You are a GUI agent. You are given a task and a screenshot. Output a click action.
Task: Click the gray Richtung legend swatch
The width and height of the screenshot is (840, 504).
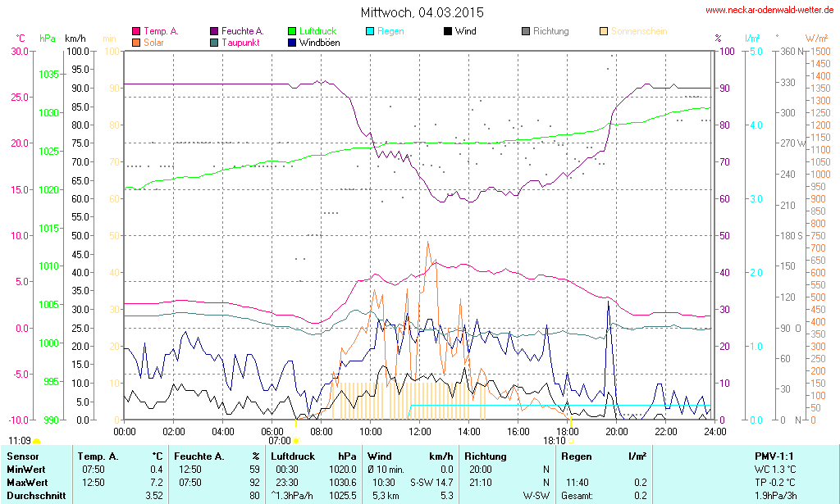pyautogui.click(x=526, y=32)
